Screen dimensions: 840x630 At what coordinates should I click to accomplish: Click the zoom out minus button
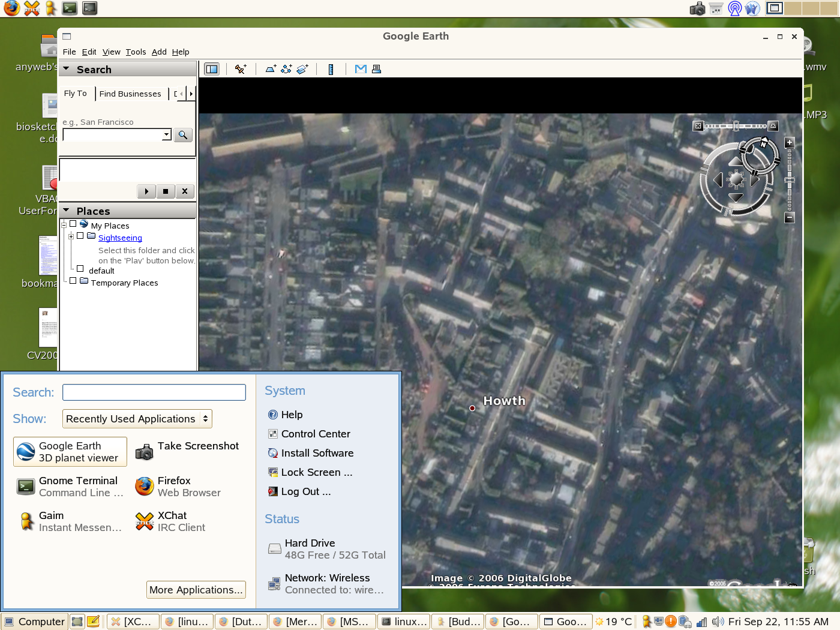(790, 218)
